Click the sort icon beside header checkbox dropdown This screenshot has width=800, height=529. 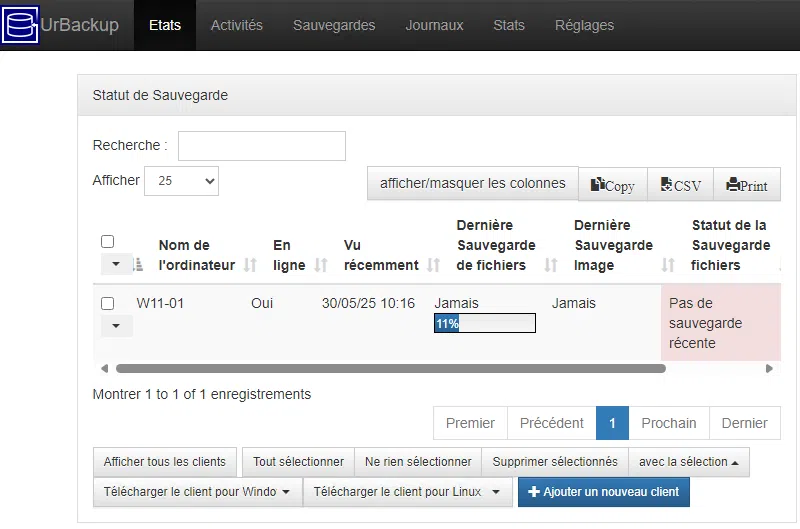point(138,265)
